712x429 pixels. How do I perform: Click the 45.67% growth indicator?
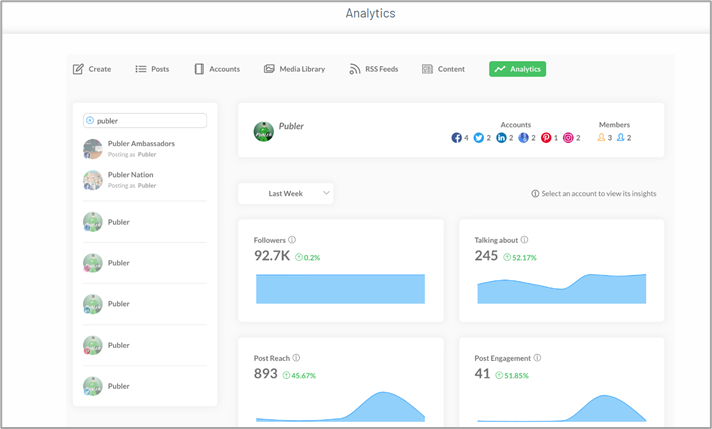tap(299, 375)
